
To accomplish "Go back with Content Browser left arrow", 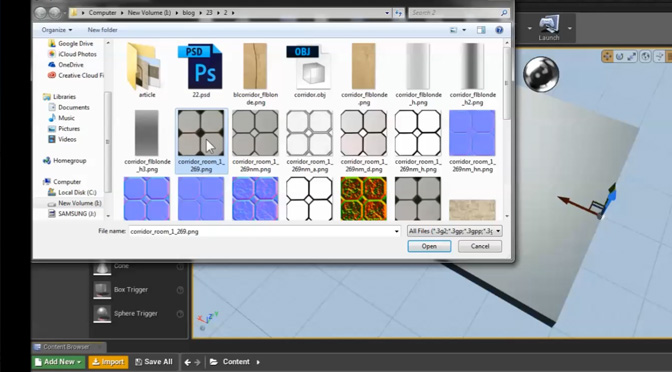I will pos(188,362).
